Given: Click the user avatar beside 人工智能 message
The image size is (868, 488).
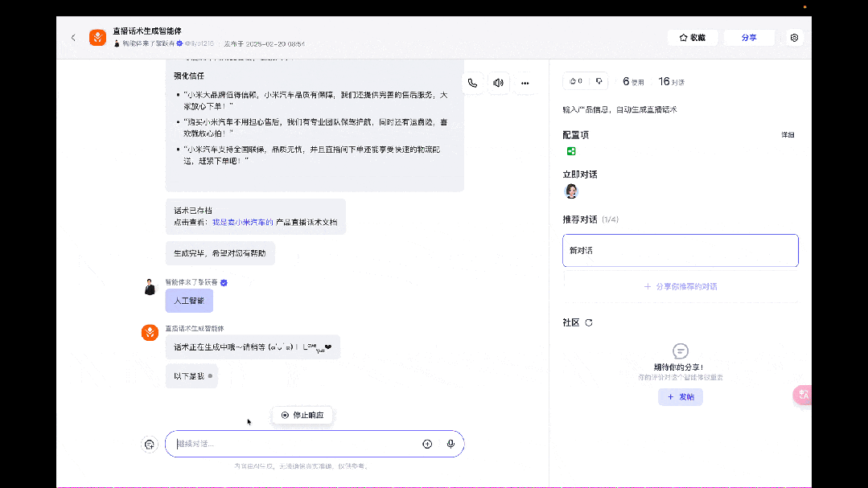Looking at the screenshot, I should point(150,286).
